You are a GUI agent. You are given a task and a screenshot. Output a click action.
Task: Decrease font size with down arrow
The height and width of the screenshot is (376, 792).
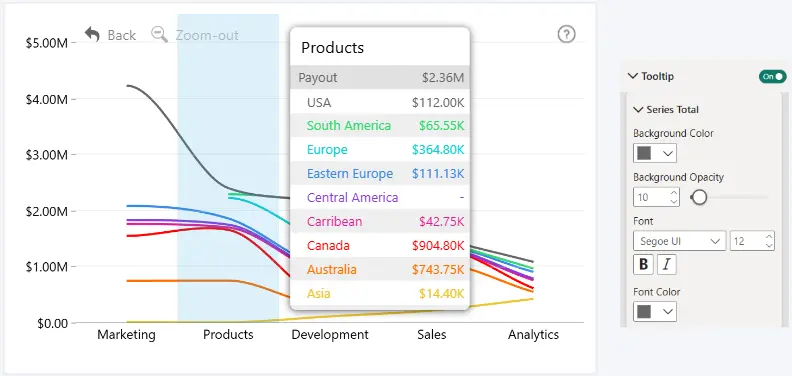click(769, 245)
